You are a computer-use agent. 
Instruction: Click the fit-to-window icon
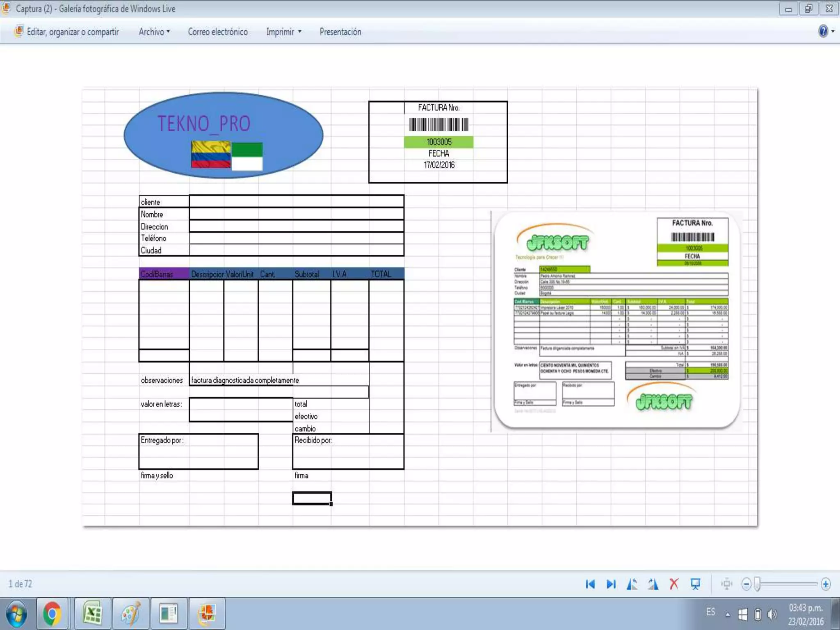point(726,584)
